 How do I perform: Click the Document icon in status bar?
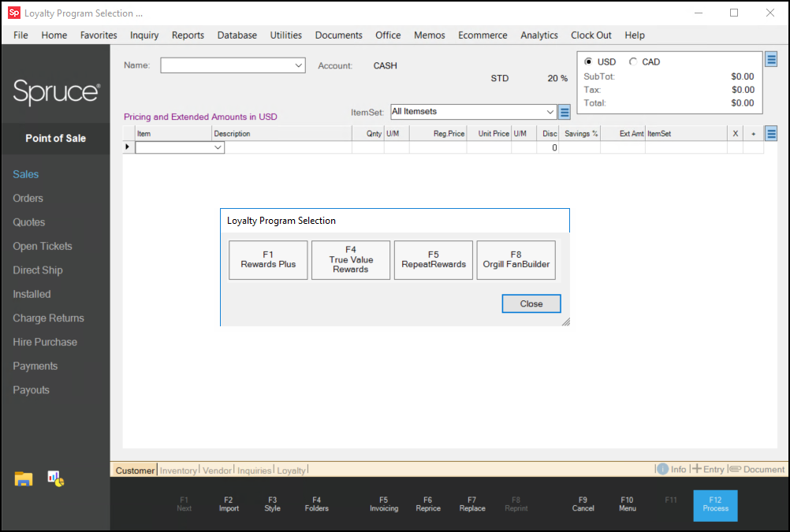pyautogui.click(x=735, y=469)
